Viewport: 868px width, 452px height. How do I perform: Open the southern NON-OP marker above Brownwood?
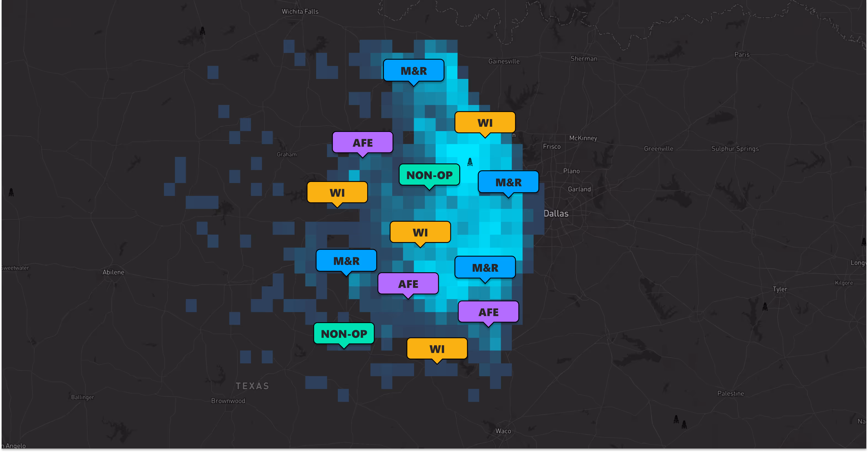pos(344,334)
